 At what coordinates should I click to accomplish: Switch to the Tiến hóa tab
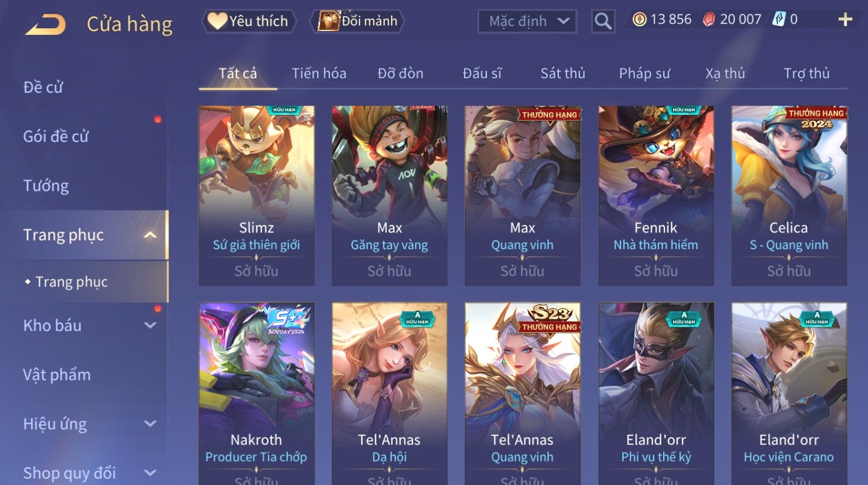(x=319, y=74)
